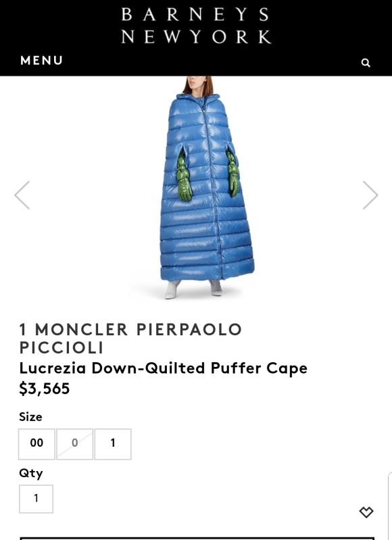Select unavailable size 0

(75, 444)
